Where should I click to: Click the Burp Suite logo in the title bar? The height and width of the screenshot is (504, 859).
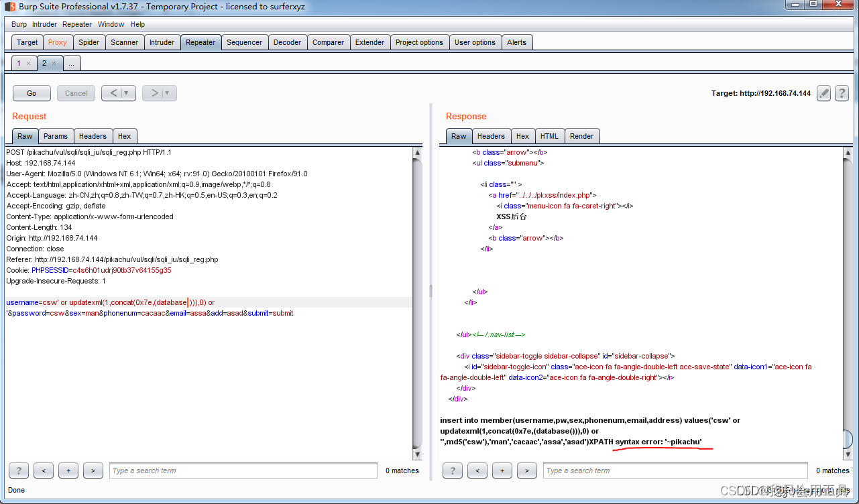pos(10,7)
